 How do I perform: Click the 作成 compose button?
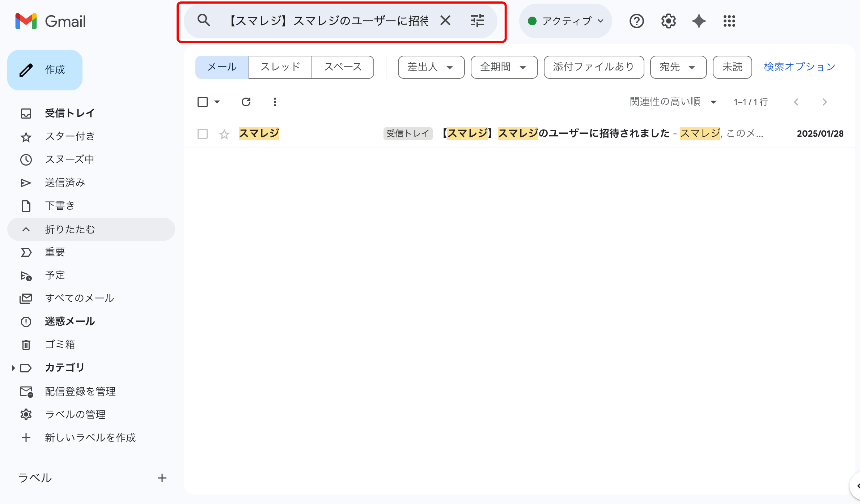tap(45, 70)
